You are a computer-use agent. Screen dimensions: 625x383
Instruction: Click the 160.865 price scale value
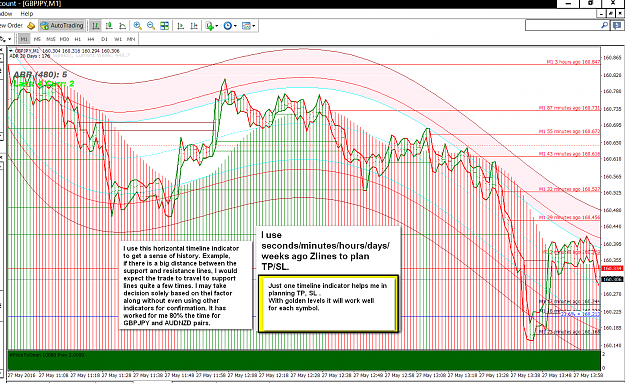612,58
